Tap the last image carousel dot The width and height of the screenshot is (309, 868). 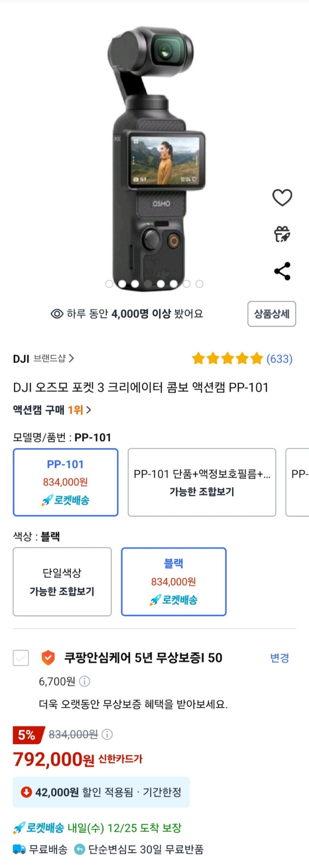[x=200, y=284]
